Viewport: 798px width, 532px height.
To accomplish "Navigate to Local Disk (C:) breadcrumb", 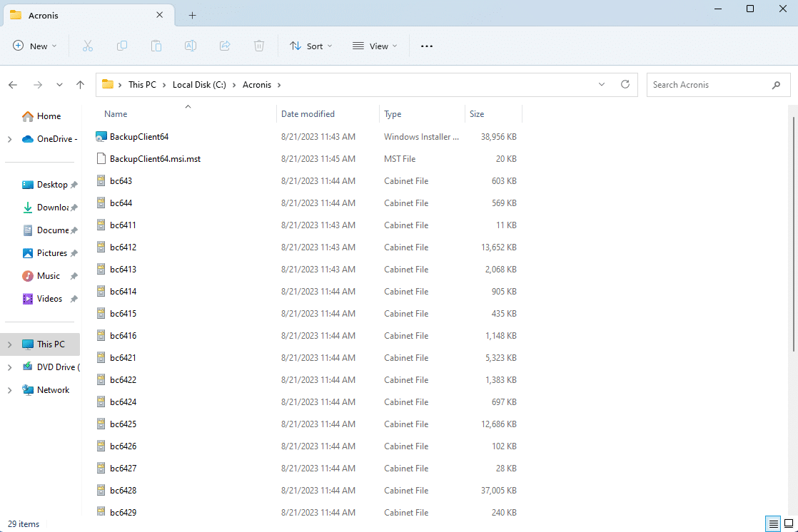I will click(199, 84).
